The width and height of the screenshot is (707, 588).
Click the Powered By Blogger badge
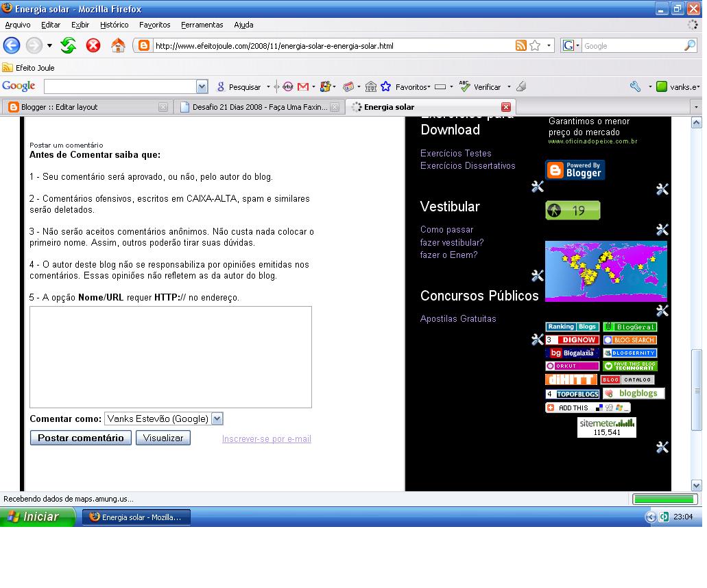[575, 170]
